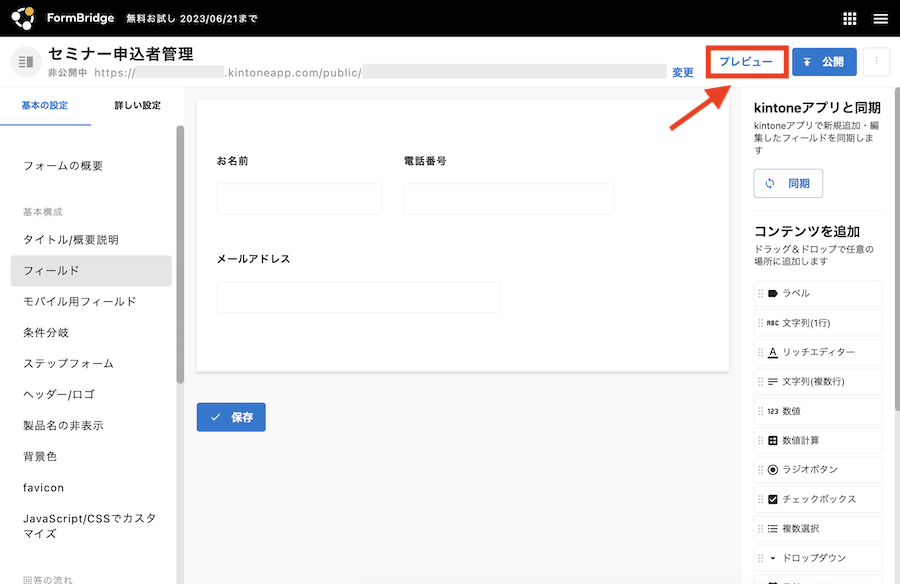Click the FormBridge logo icon
The image size is (900, 584).
[x=23, y=18]
